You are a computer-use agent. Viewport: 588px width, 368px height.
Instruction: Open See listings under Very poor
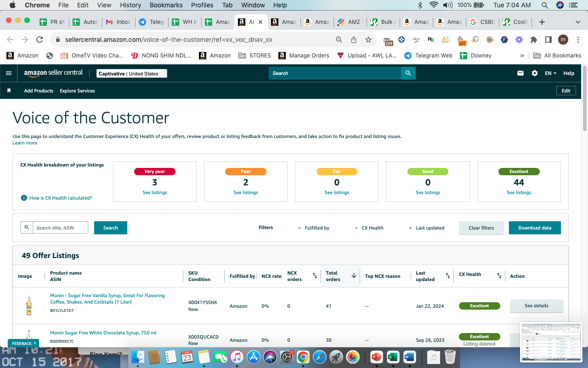pos(155,193)
